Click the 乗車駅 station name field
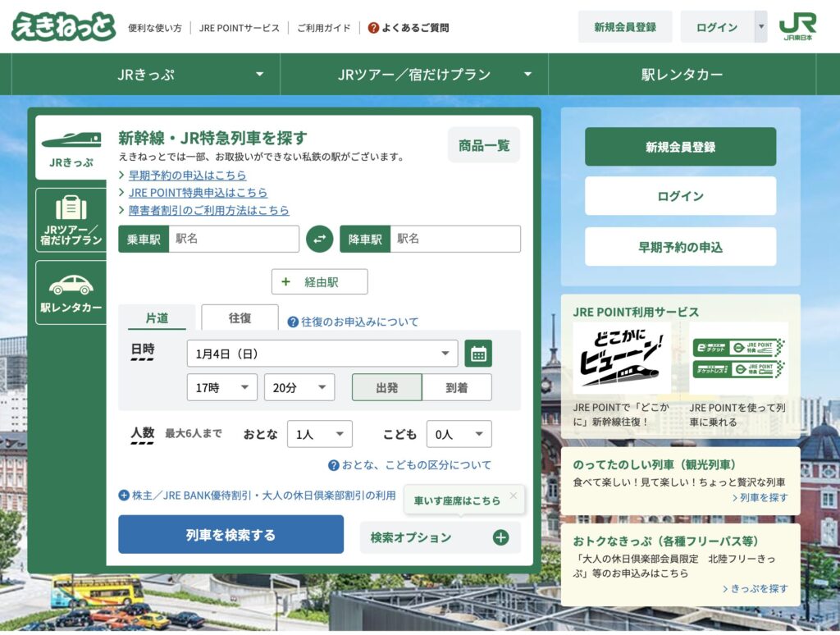 click(233, 239)
